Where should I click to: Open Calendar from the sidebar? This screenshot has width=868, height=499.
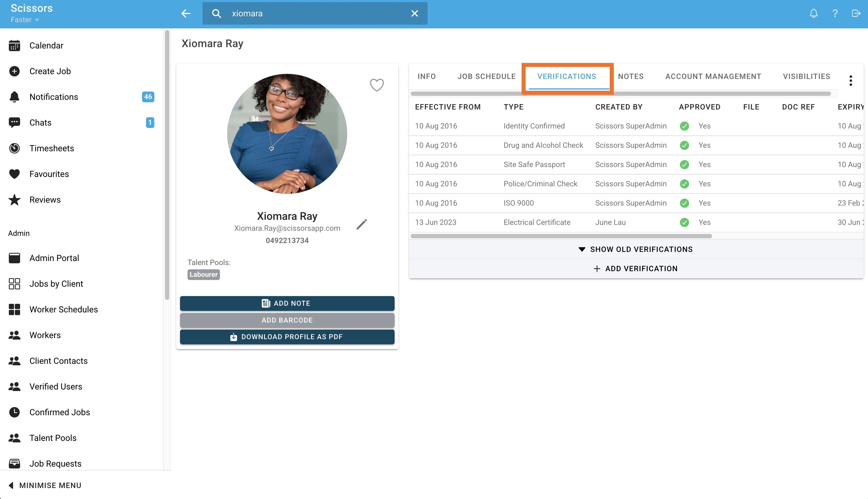pyautogui.click(x=46, y=46)
